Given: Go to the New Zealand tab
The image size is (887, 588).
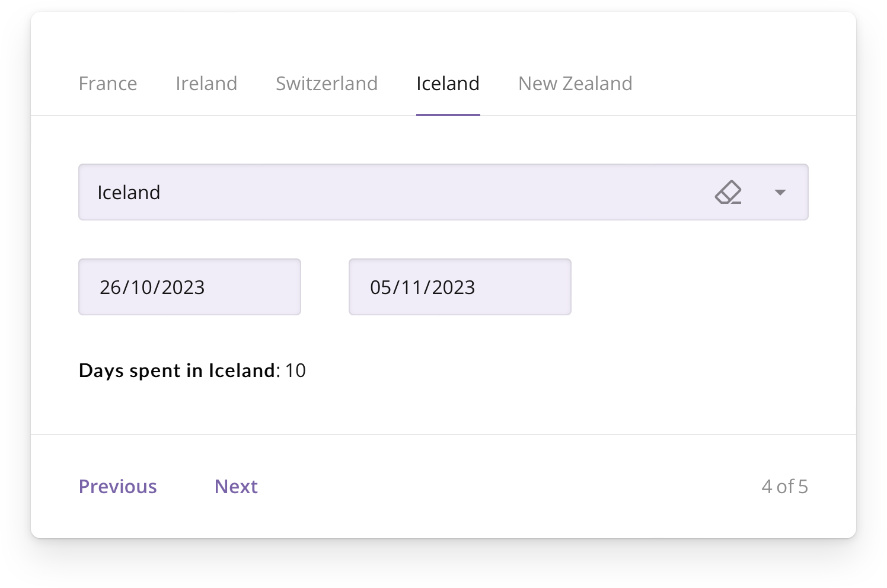Looking at the screenshot, I should (x=575, y=84).
